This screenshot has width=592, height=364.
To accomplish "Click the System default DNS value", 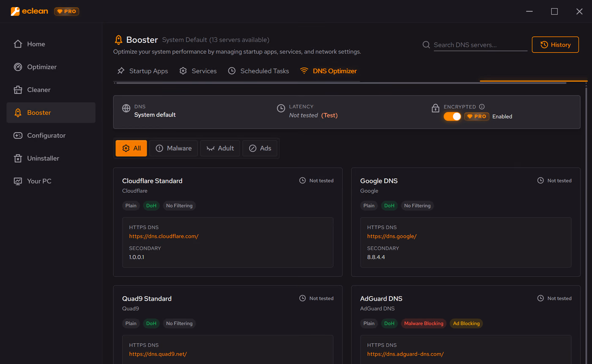I will (155, 115).
